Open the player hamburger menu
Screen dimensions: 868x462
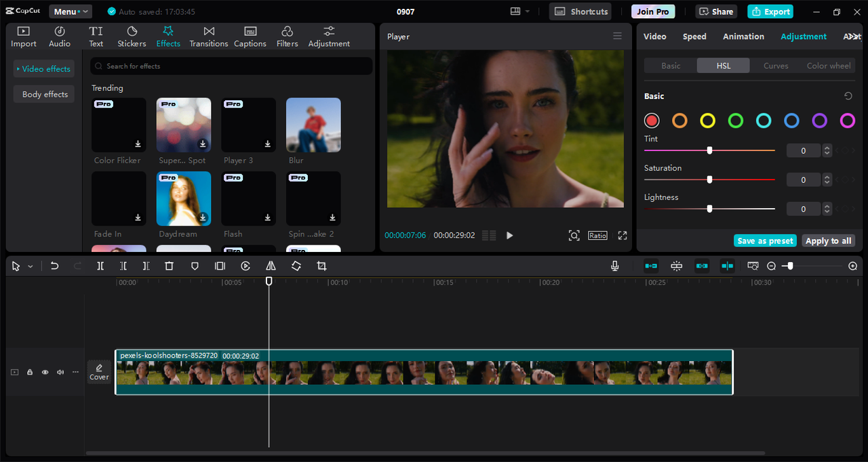[x=617, y=36]
